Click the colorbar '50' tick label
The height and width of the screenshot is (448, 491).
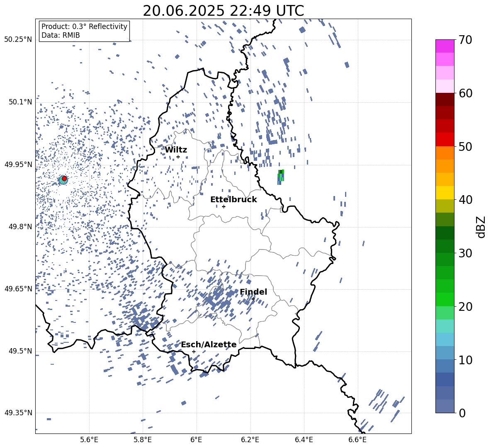[x=465, y=147]
